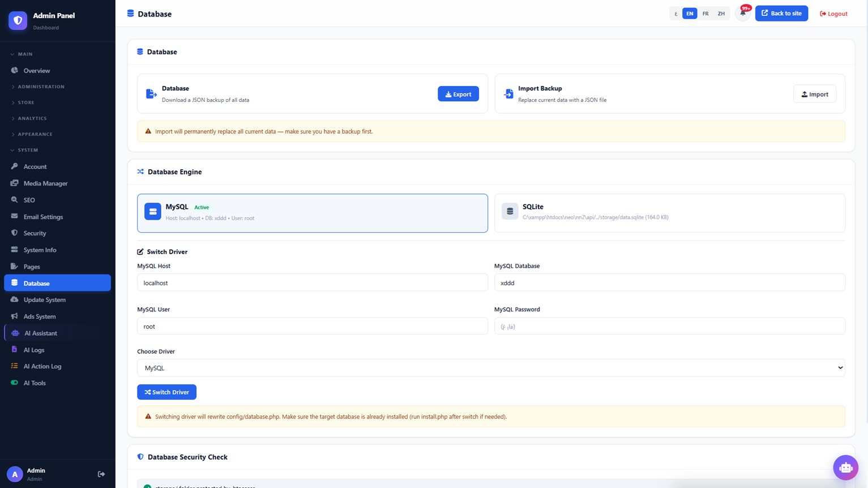Click the "Switching driver will rewrite config" warning
The image size is (868, 488).
pyautogui.click(x=331, y=417)
